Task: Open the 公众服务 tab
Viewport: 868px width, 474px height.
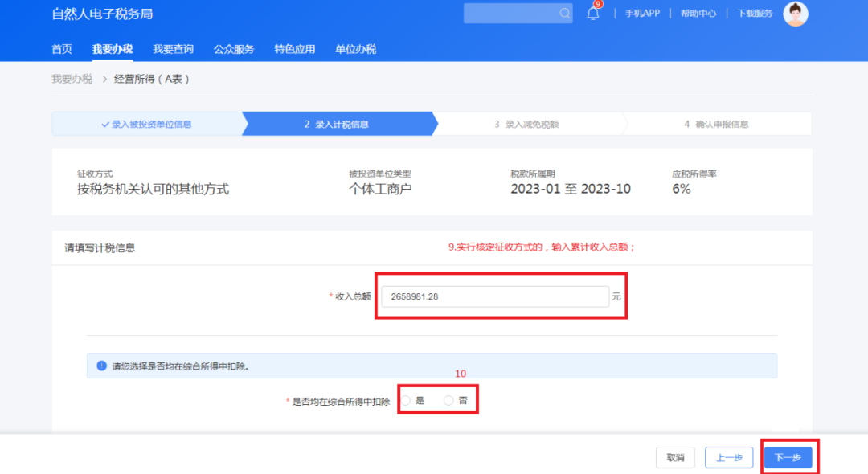Action: click(x=234, y=49)
